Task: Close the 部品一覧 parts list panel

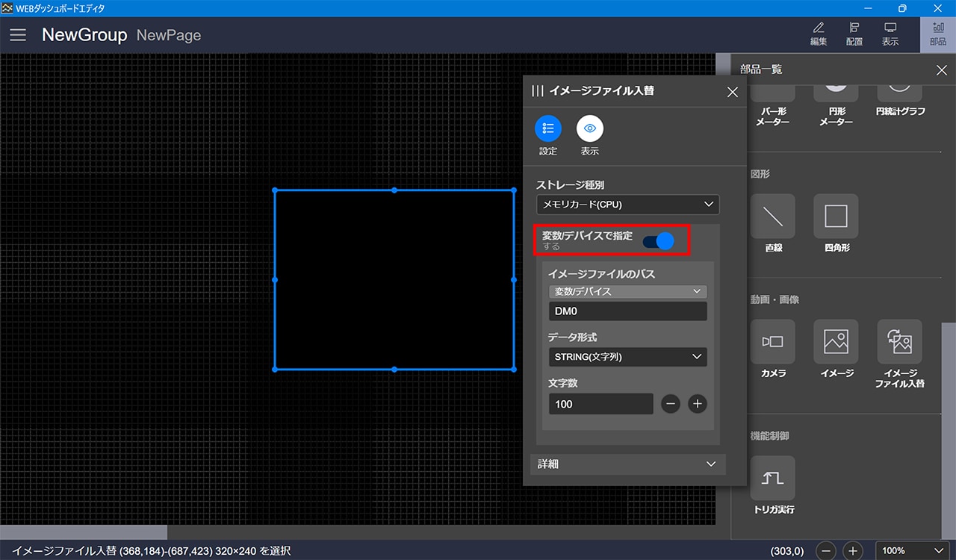Action: tap(941, 70)
